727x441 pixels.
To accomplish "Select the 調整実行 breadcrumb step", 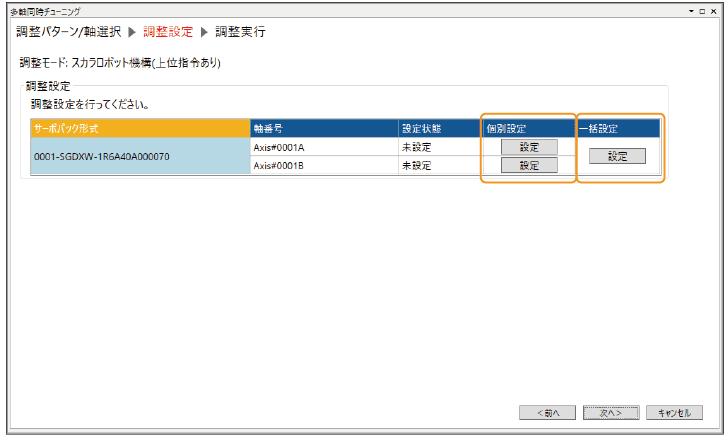I will (x=240, y=32).
